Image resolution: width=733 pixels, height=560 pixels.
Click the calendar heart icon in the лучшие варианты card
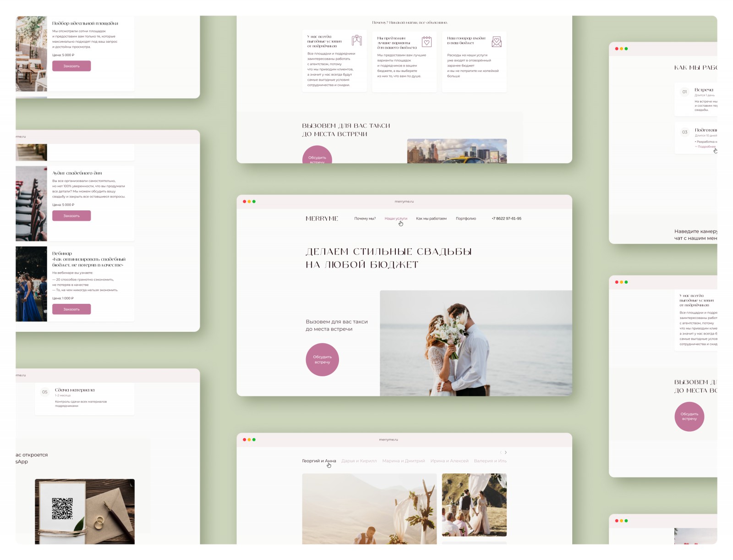coord(427,42)
